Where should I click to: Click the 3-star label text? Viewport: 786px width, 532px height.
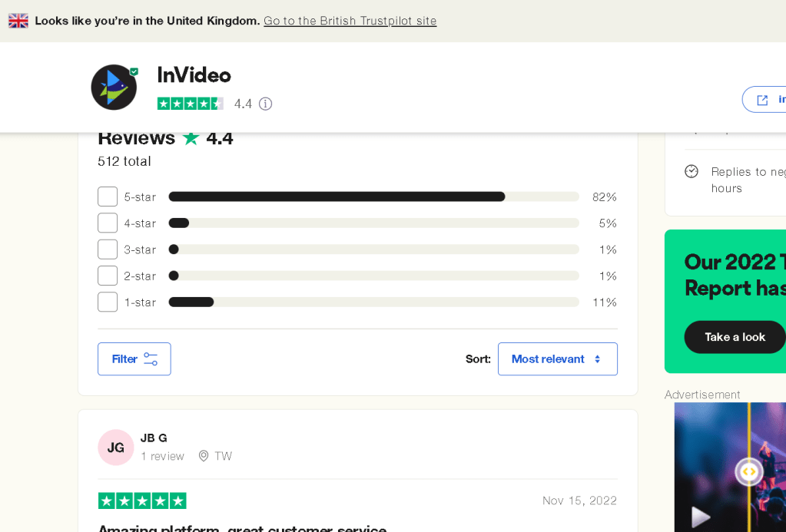coord(140,249)
